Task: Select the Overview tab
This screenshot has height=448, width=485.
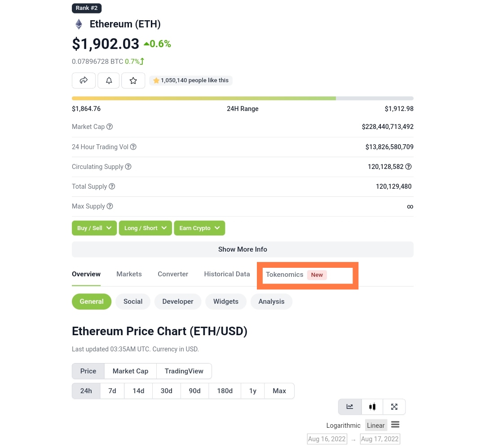Action: point(86,274)
